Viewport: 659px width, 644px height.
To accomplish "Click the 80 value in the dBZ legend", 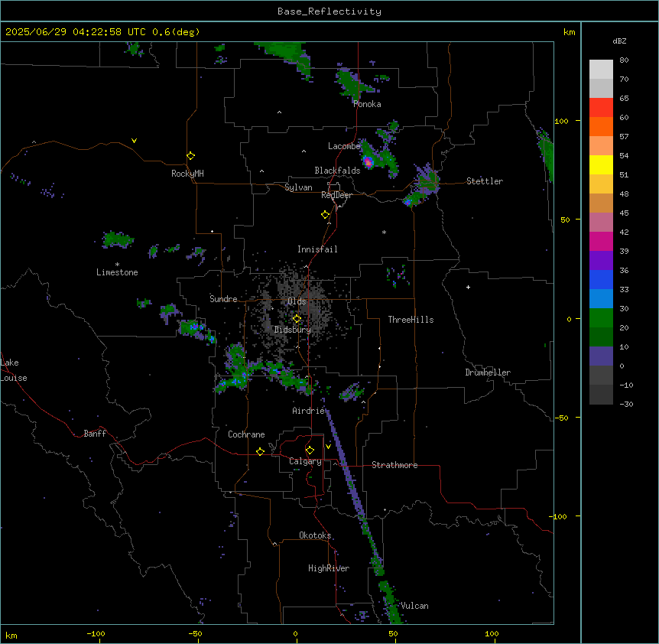I will click(x=624, y=60).
